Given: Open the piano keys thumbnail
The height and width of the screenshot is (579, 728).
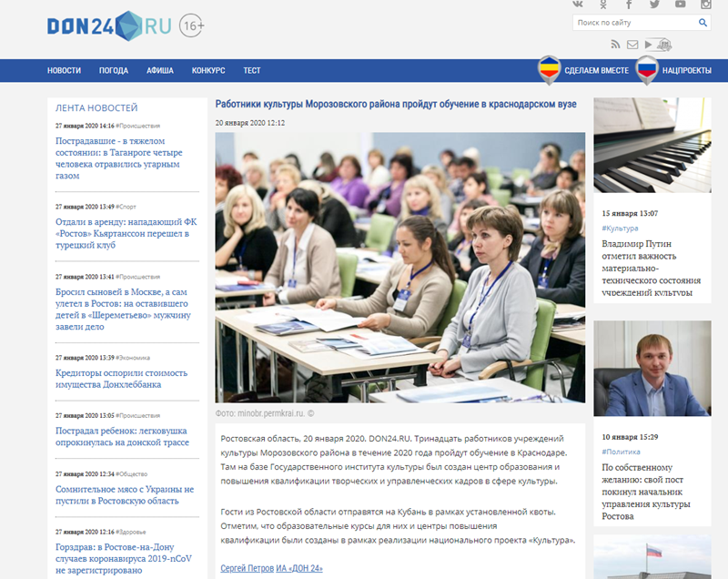Looking at the screenshot, I should [652, 145].
